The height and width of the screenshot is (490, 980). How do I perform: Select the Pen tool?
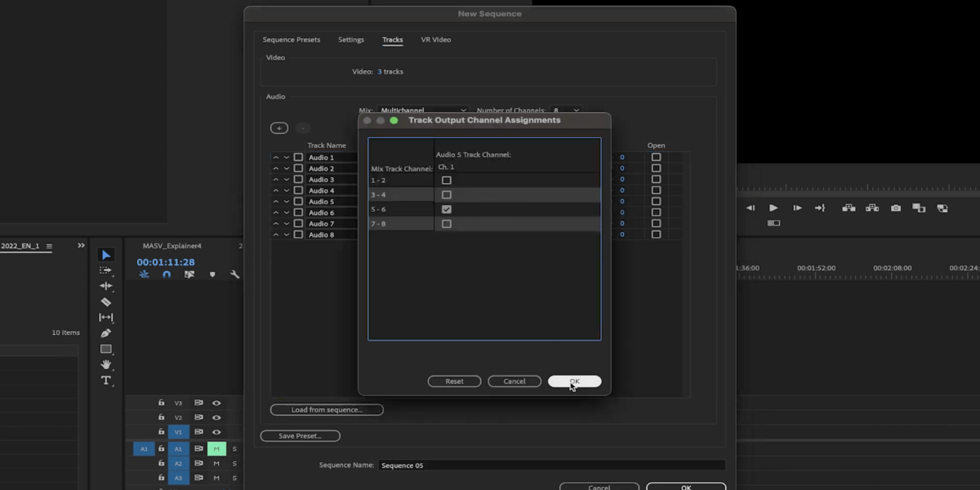pyautogui.click(x=106, y=333)
